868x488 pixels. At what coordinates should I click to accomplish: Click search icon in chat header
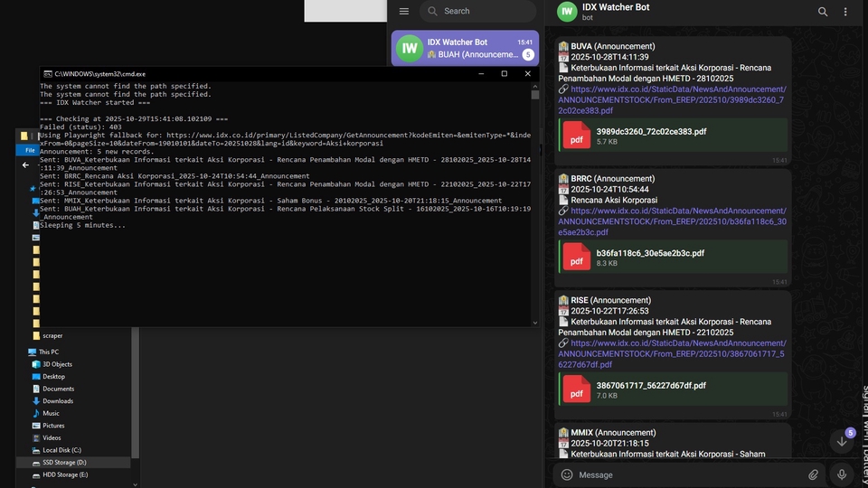click(822, 12)
